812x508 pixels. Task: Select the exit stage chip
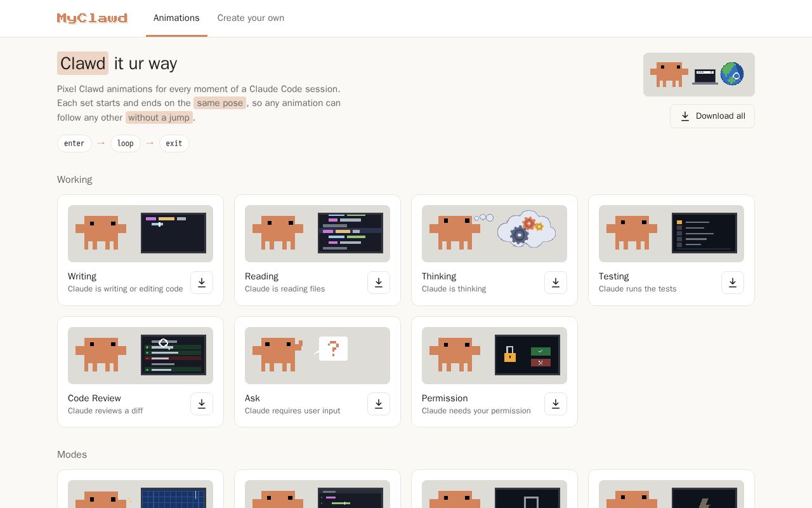(x=174, y=144)
